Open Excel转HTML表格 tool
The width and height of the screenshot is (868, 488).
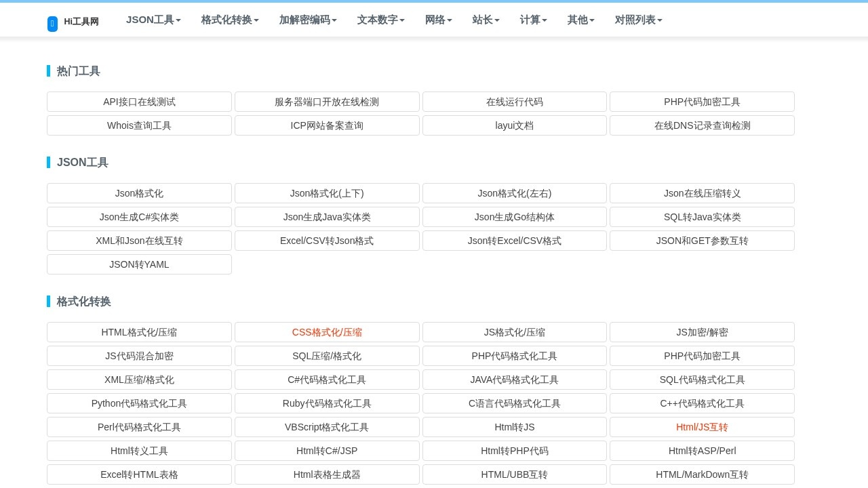(x=139, y=474)
